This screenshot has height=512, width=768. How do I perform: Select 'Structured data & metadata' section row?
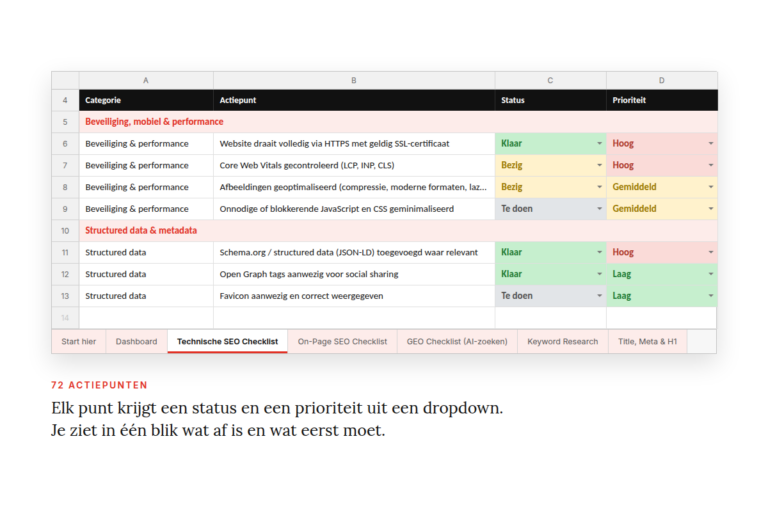click(398, 231)
